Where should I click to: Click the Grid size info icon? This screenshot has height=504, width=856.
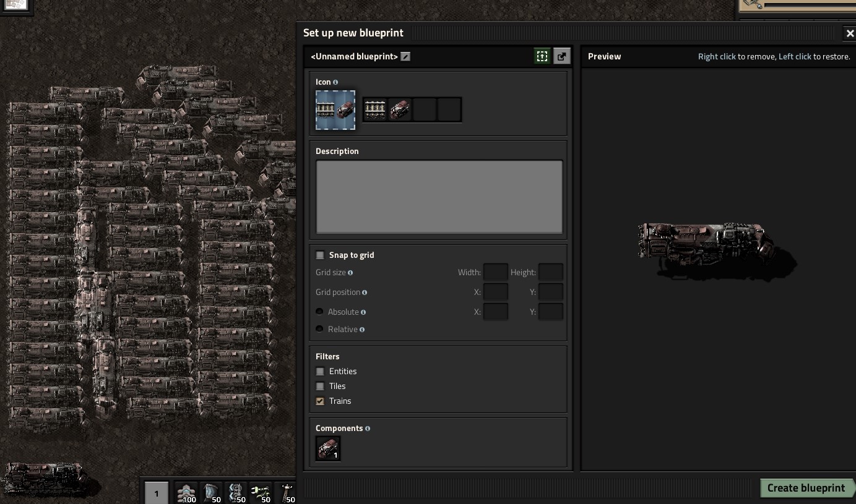pos(350,273)
